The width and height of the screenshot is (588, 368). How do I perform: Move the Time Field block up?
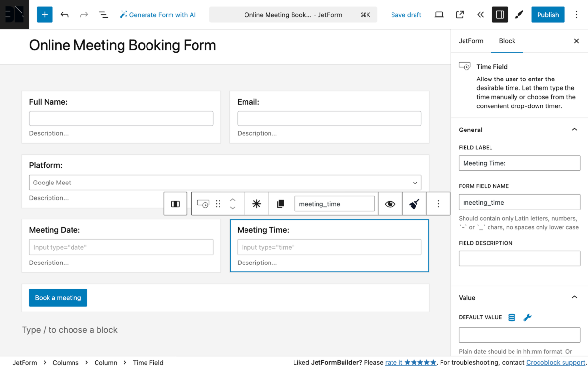(233, 199)
